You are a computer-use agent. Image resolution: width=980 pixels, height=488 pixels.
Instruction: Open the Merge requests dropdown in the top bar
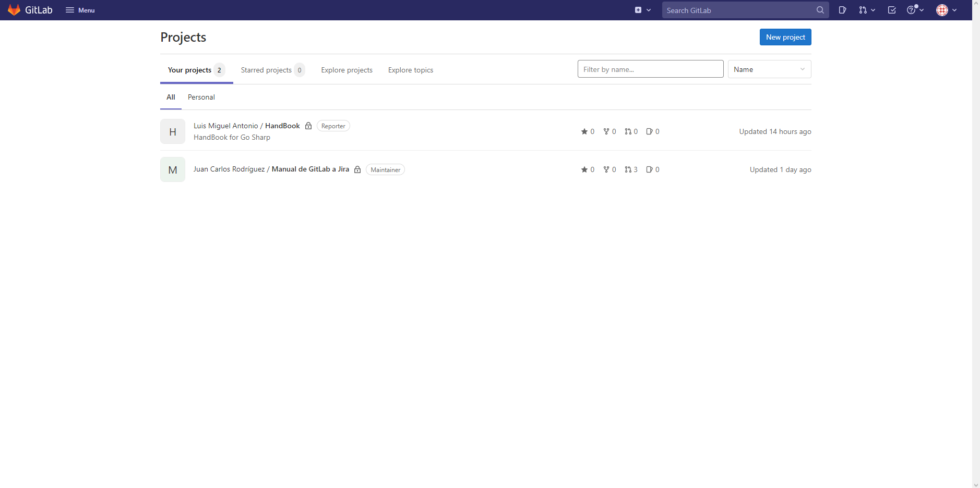coord(867,10)
